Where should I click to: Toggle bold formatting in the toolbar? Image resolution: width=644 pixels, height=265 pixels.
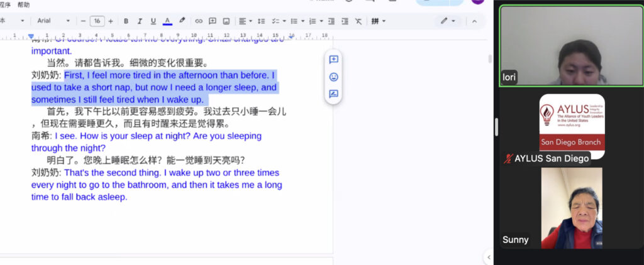pyautogui.click(x=126, y=21)
